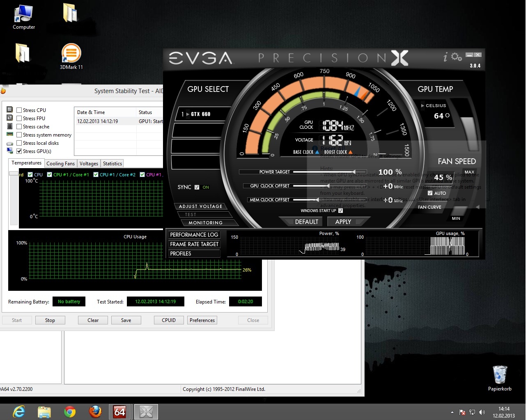The height and width of the screenshot is (420, 528).
Task: Click the cache chip icon beside Stress cache
Action: (x=10, y=126)
